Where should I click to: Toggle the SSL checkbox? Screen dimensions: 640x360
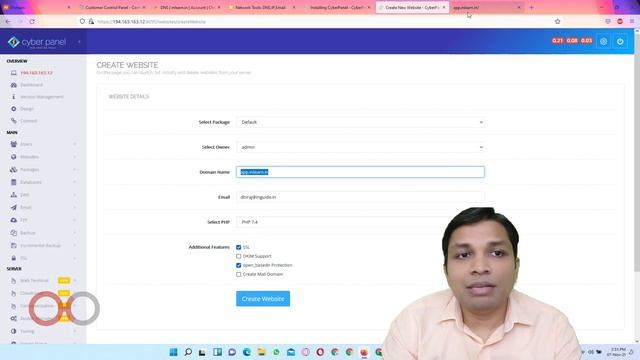[238, 247]
